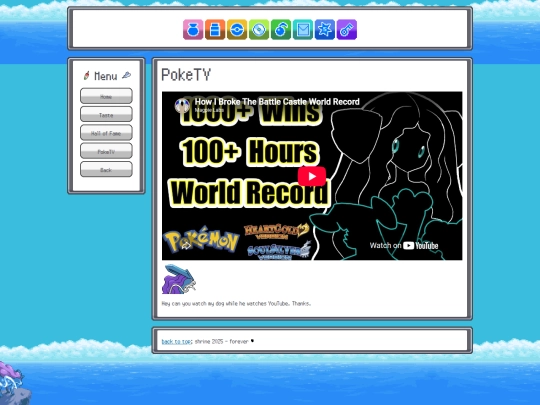The width and height of the screenshot is (540, 405).
Task: Click the blue feather beside Menu
Action: coord(126,75)
